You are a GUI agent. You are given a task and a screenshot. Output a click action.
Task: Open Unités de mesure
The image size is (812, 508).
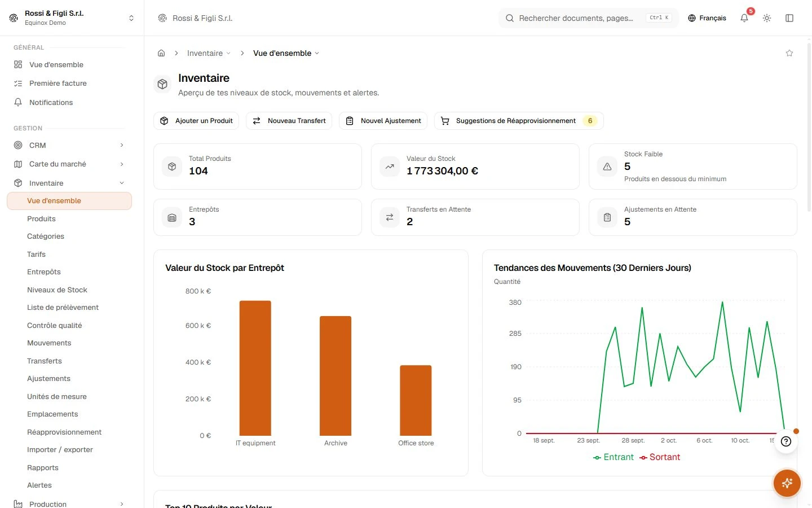click(69, 396)
